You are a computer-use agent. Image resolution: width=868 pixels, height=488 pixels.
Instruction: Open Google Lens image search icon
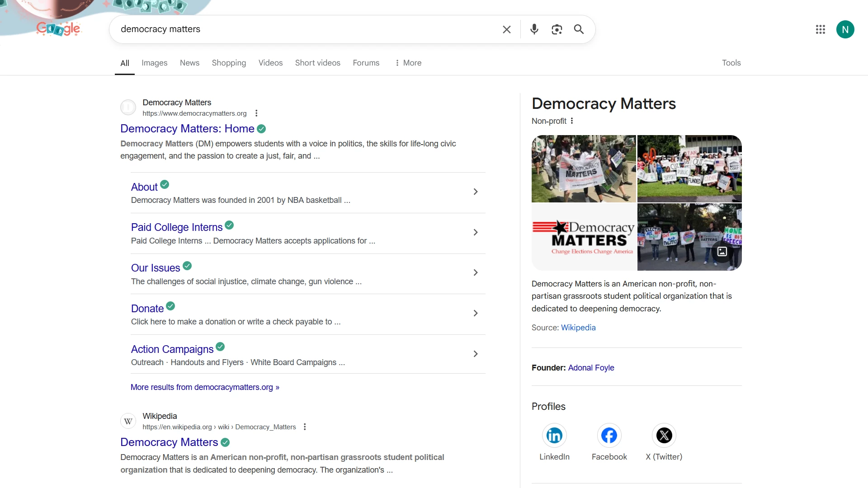point(557,29)
